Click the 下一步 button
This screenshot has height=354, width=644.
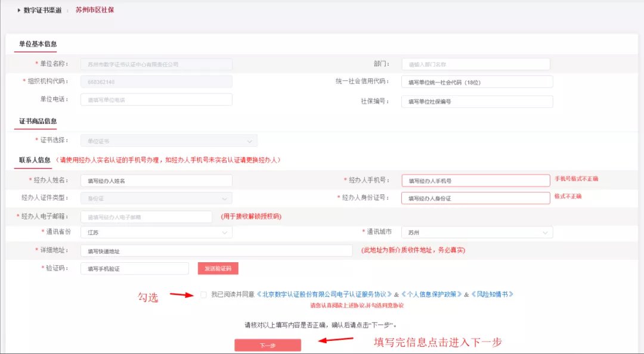pyautogui.click(x=268, y=345)
